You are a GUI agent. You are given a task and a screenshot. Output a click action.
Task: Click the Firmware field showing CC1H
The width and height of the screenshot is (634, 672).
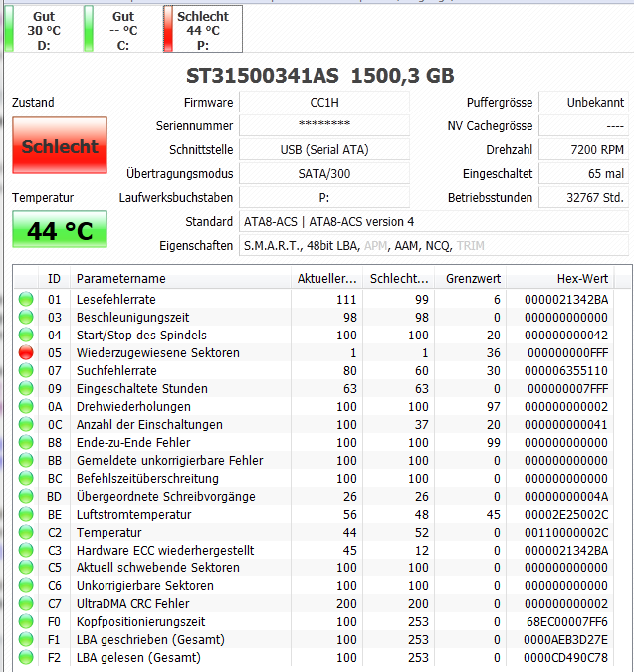pyautogui.click(x=324, y=103)
